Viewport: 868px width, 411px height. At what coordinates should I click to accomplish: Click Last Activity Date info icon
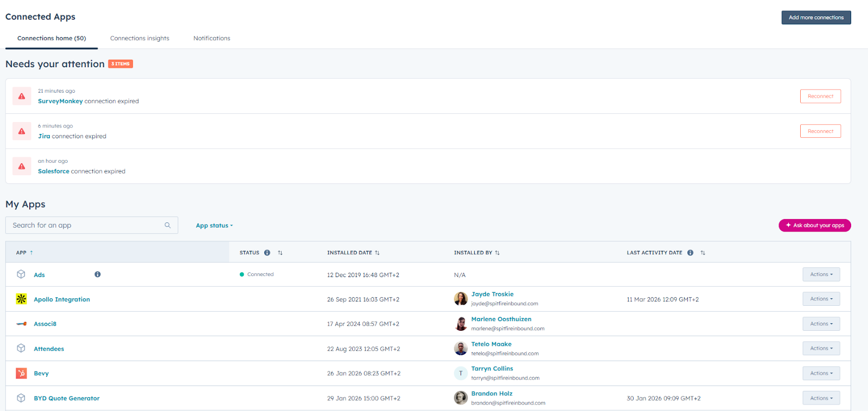(x=690, y=253)
